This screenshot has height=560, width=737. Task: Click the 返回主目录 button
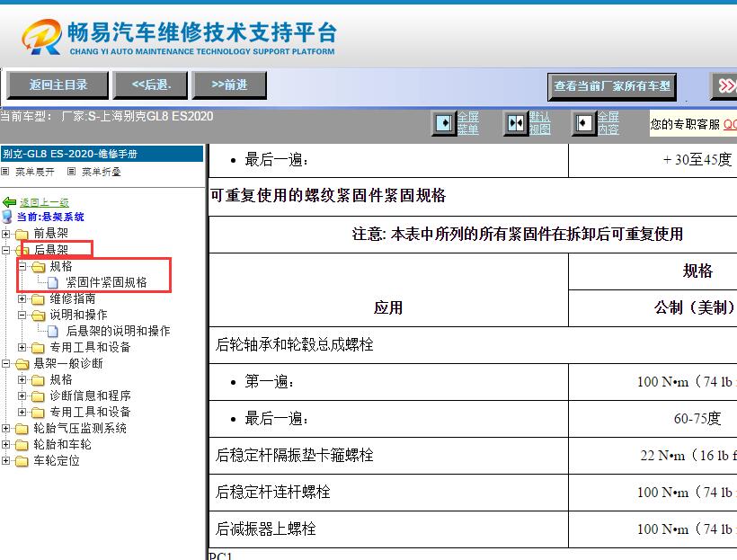(x=58, y=85)
